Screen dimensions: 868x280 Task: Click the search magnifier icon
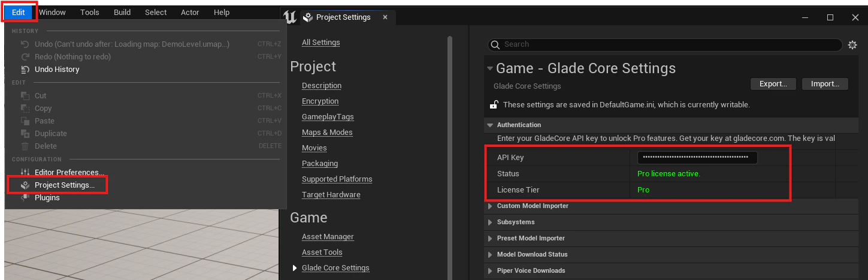pyautogui.click(x=495, y=44)
